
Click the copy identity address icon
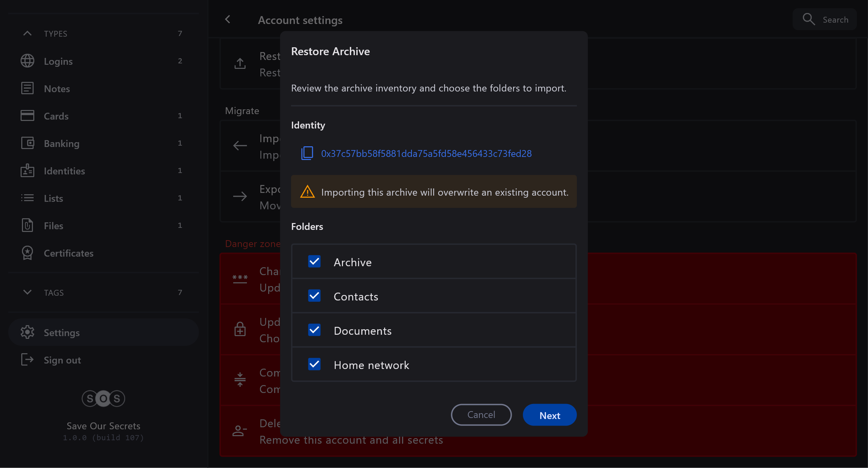click(x=307, y=153)
